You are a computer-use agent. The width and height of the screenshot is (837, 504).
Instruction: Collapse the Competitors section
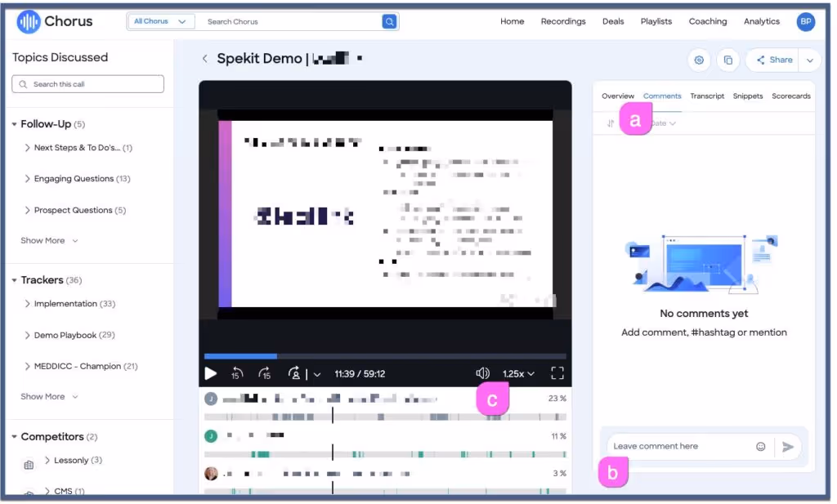[15, 438]
